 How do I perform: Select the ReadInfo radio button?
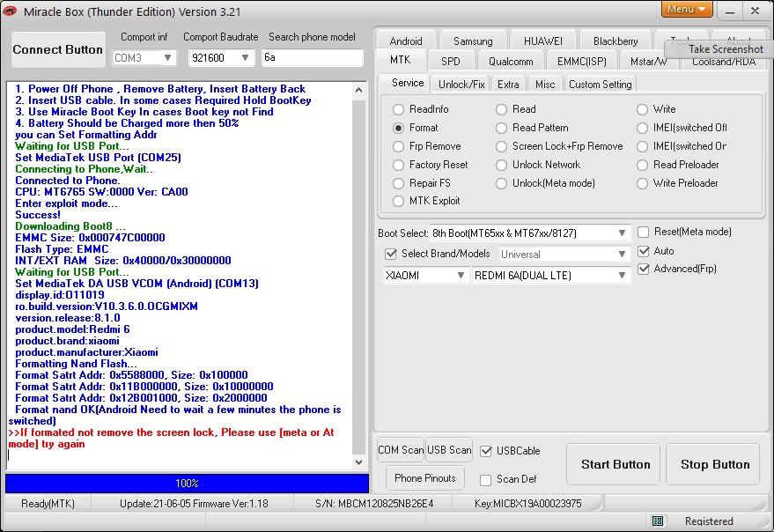pyautogui.click(x=398, y=109)
